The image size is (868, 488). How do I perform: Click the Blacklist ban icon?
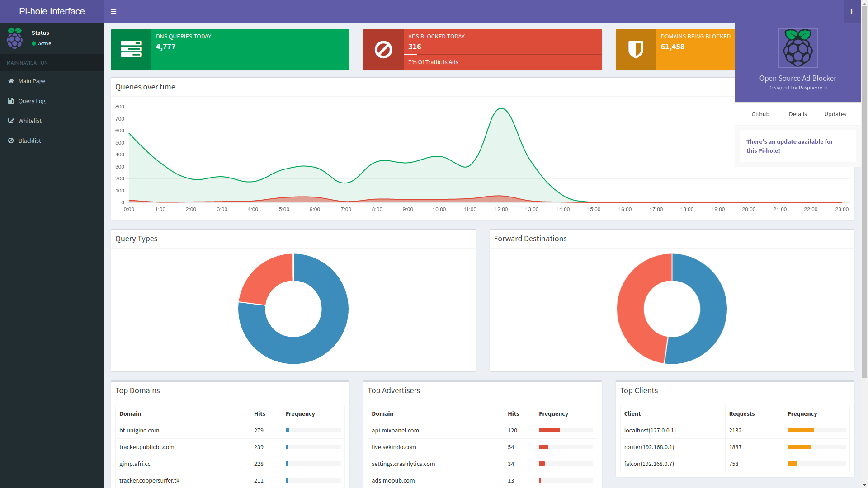point(11,141)
